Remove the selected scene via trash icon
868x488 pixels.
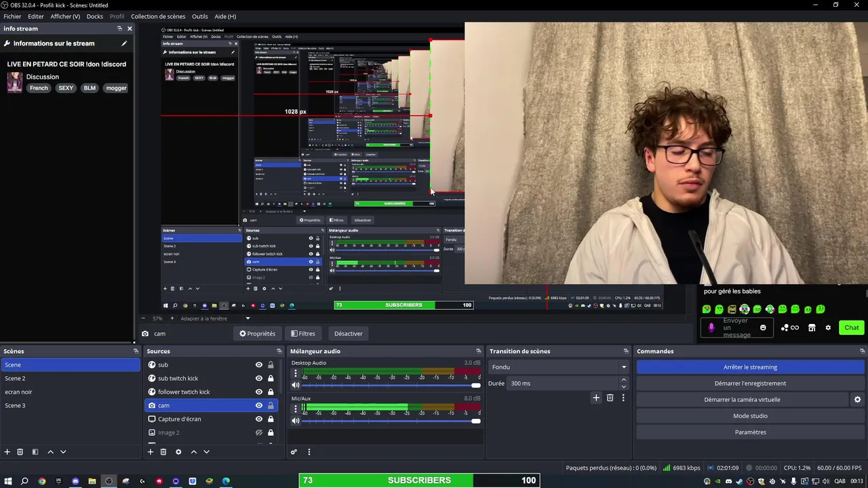[20, 452]
